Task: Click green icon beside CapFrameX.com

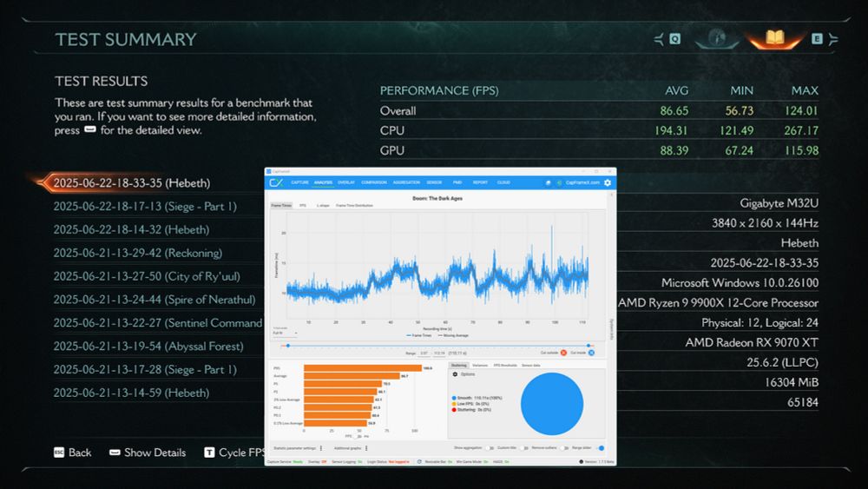Action: tap(559, 182)
